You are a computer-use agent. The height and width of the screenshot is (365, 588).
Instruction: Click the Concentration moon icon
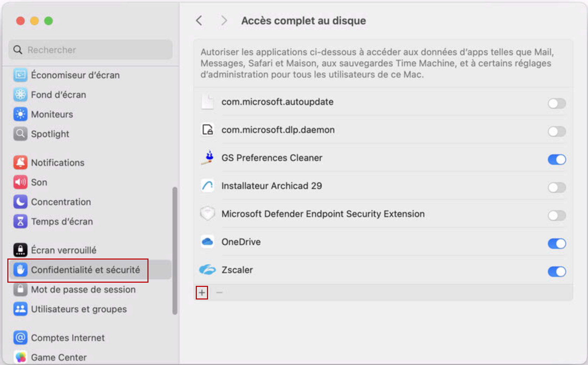point(21,202)
